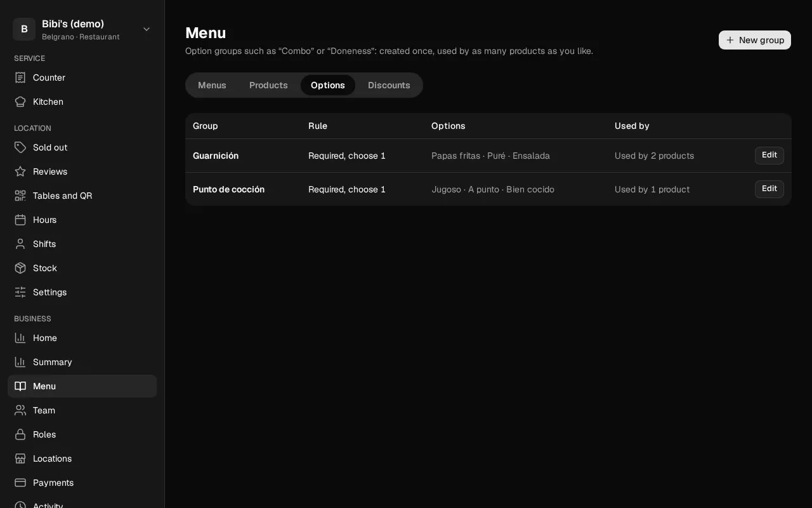Select the Options tab
Viewport: 812px width, 508px height.
tap(328, 85)
